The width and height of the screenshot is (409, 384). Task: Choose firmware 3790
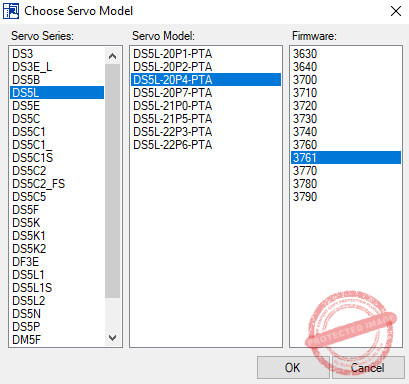(x=346, y=197)
